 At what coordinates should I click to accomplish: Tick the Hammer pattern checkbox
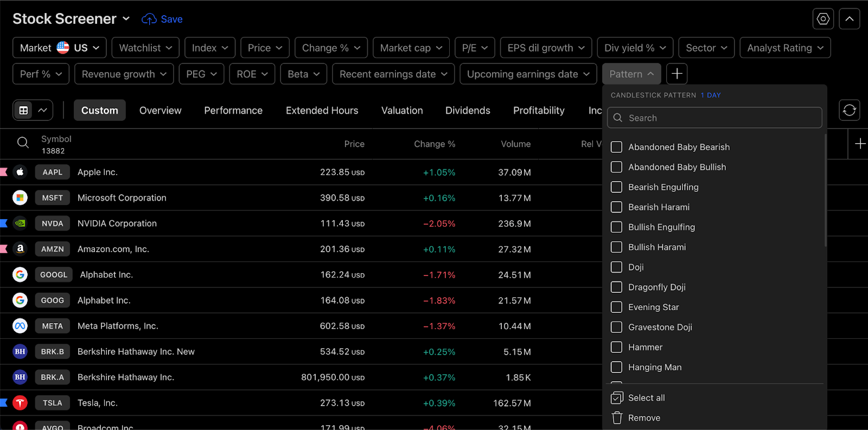coord(616,347)
